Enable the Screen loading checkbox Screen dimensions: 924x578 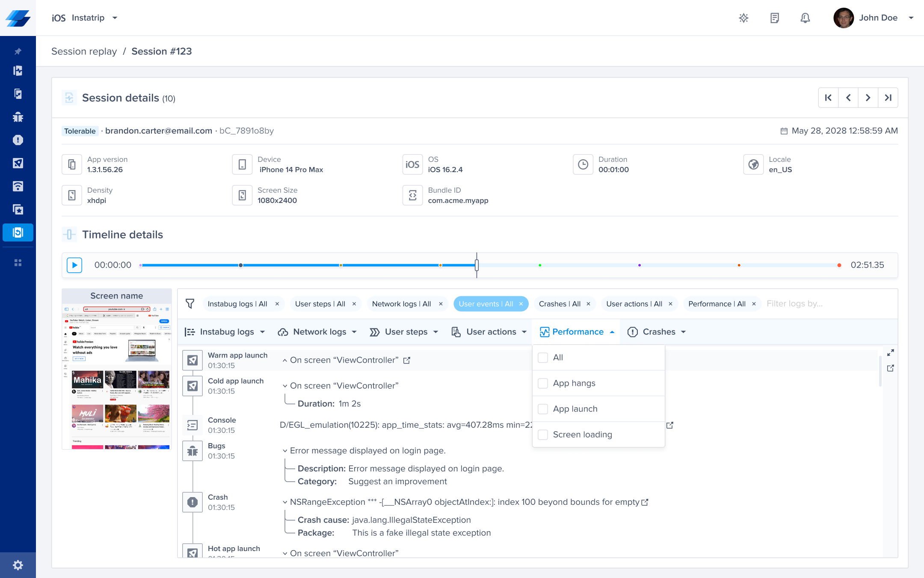[x=543, y=435]
